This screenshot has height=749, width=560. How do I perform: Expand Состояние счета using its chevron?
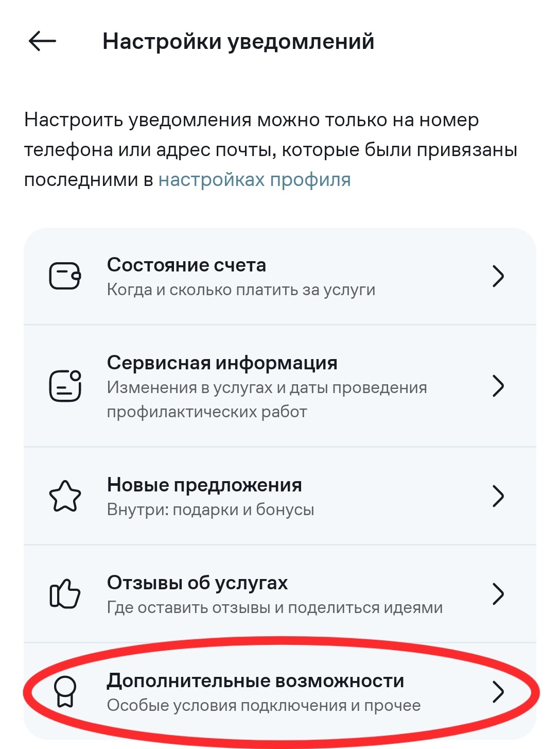point(498,276)
